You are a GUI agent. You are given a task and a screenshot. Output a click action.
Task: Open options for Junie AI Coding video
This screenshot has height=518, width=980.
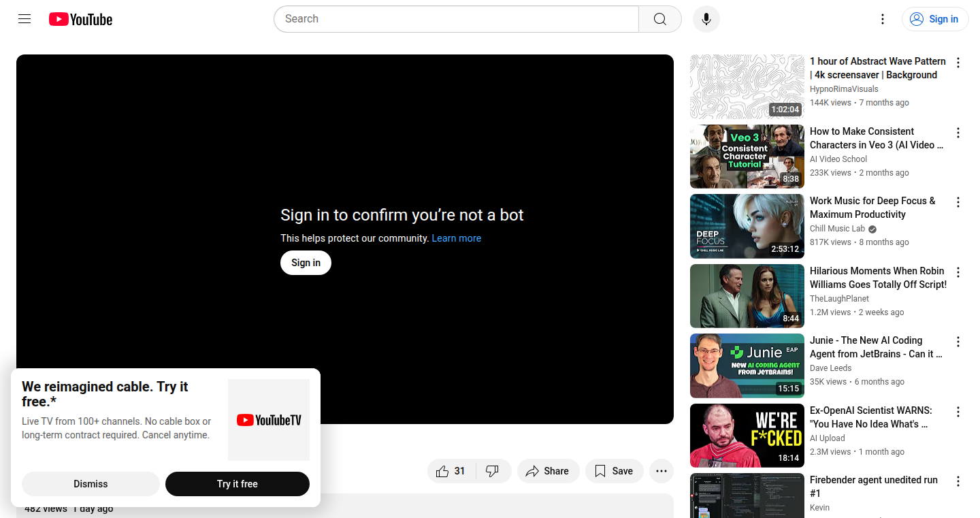point(958,342)
